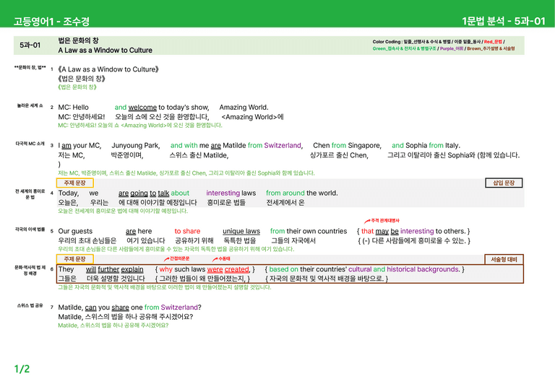This screenshot has width=555, height=392.
Task: Click the title A Law as a Window to Culture
Action: click(105, 51)
